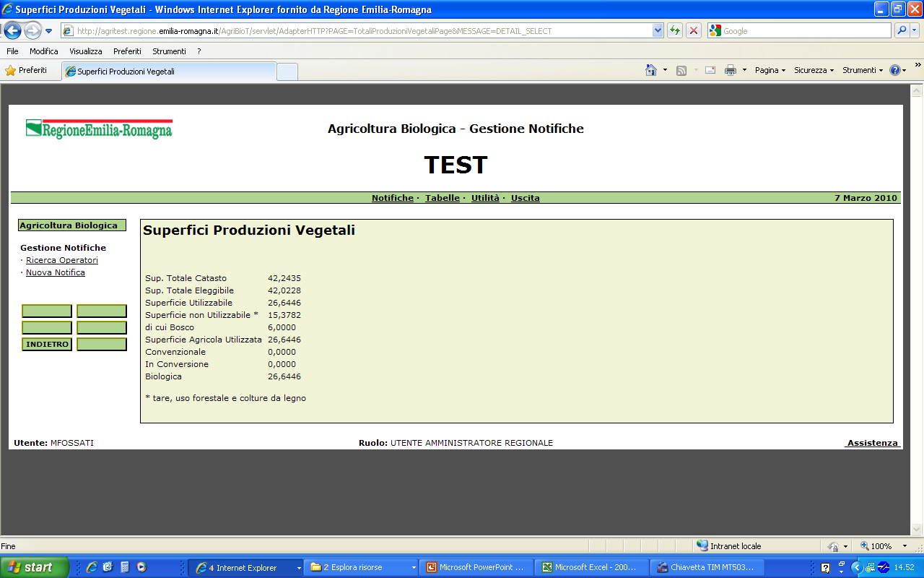Open the Internet Explorer taskbar group
Image resolution: width=924 pixels, height=578 pixels.
pos(246,567)
